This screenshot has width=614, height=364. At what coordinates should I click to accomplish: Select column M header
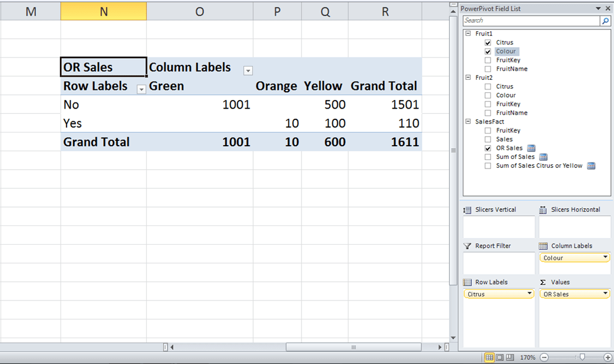click(31, 12)
